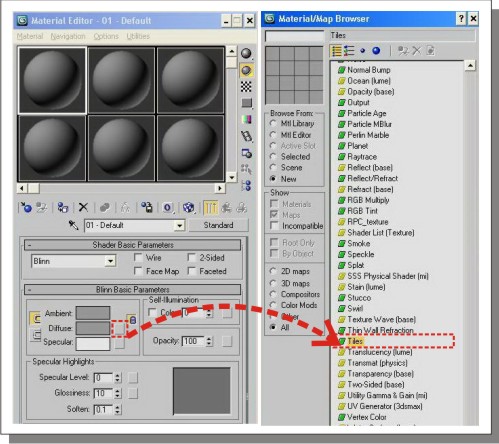This screenshot has width=499, height=444.
Task: Click the Make Material Copy icon
Action: pos(105,208)
